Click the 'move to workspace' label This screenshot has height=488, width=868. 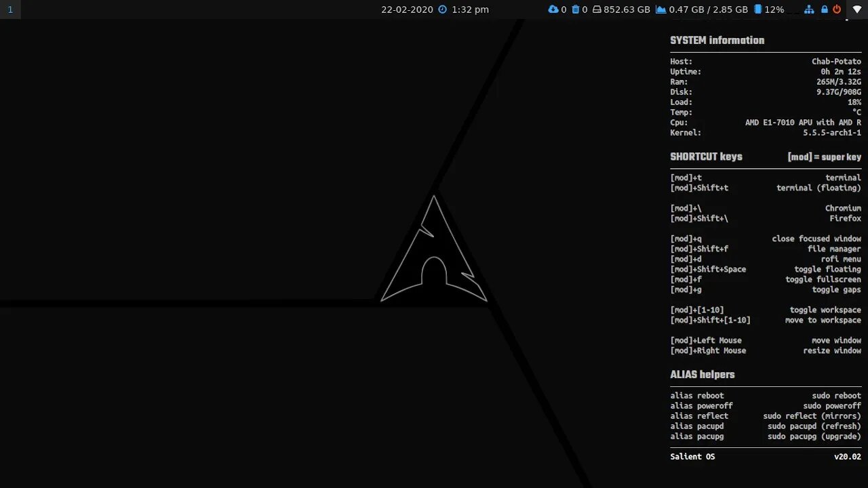[823, 320]
